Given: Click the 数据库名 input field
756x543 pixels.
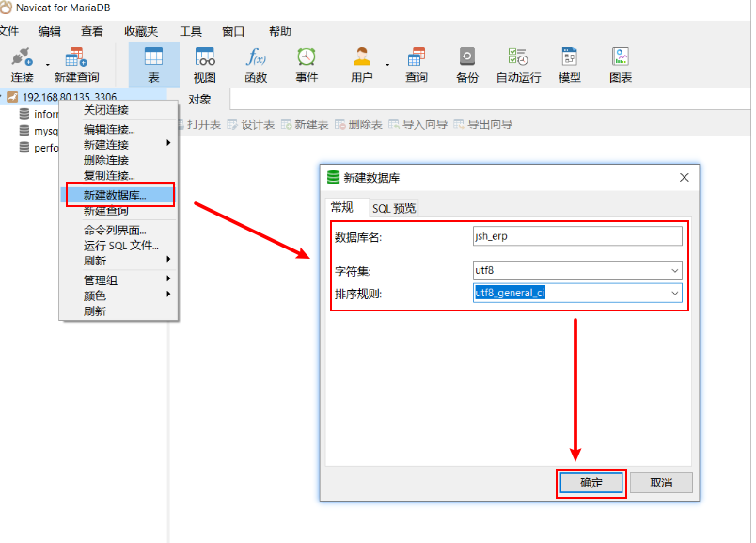Looking at the screenshot, I should pyautogui.click(x=576, y=236).
